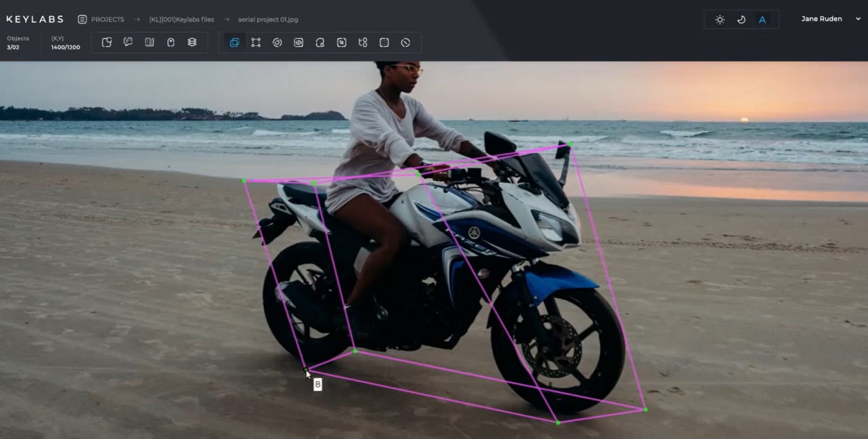Select the 3D cuboid annotation tool

click(x=235, y=42)
